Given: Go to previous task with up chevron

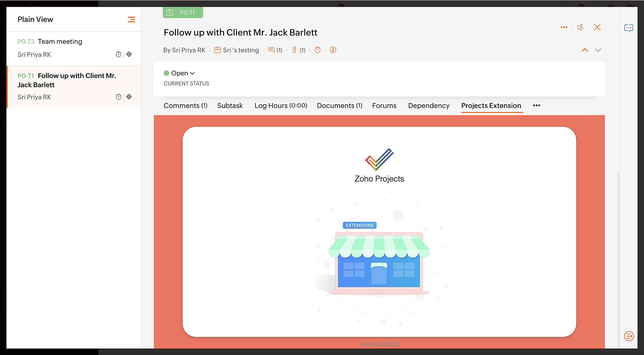Looking at the screenshot, I should 585,50.
